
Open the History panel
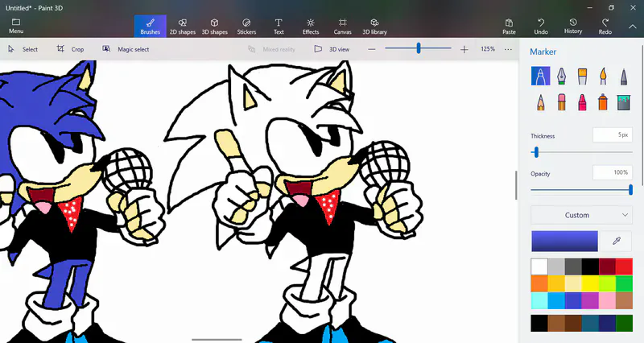(x=573, y=27)
